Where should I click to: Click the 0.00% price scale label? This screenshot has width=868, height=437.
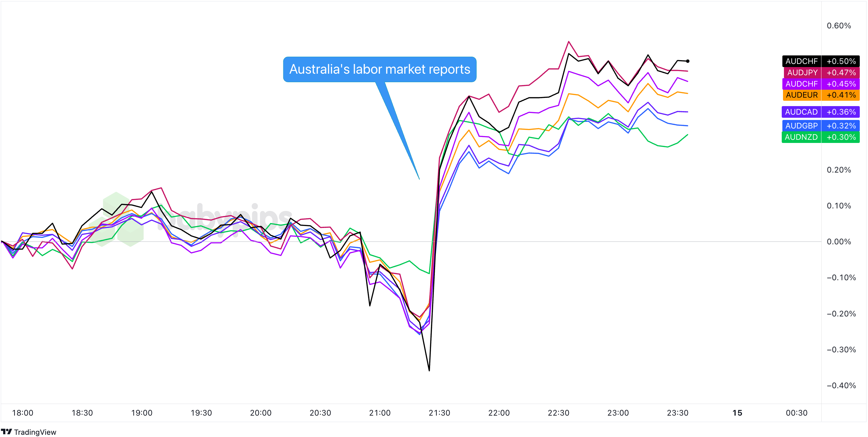point(839,241)
